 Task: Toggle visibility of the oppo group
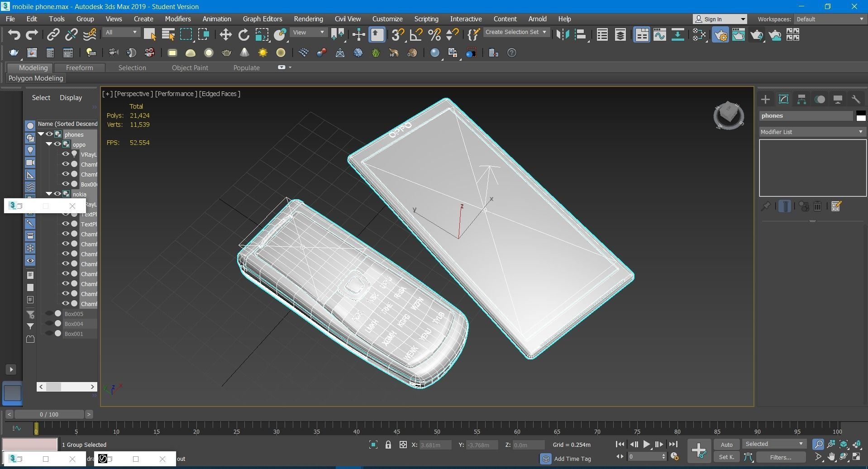tap(57, 144)
